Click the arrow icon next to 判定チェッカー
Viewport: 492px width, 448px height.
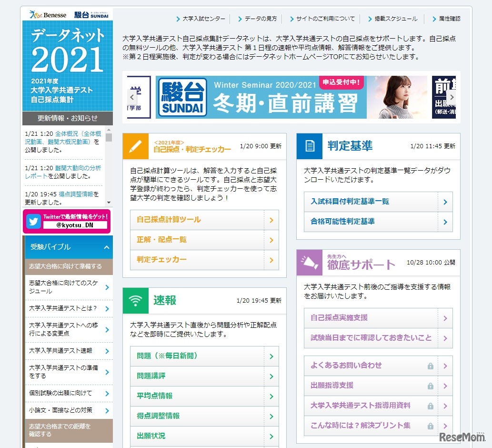point(271,260)
